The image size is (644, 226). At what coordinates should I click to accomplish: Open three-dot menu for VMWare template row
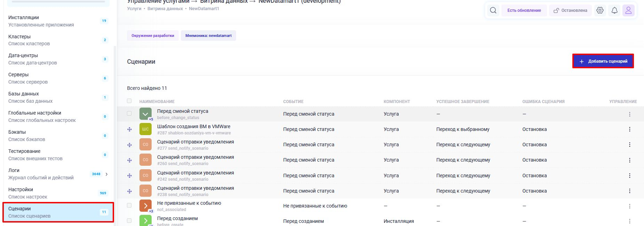pos(629,129)
